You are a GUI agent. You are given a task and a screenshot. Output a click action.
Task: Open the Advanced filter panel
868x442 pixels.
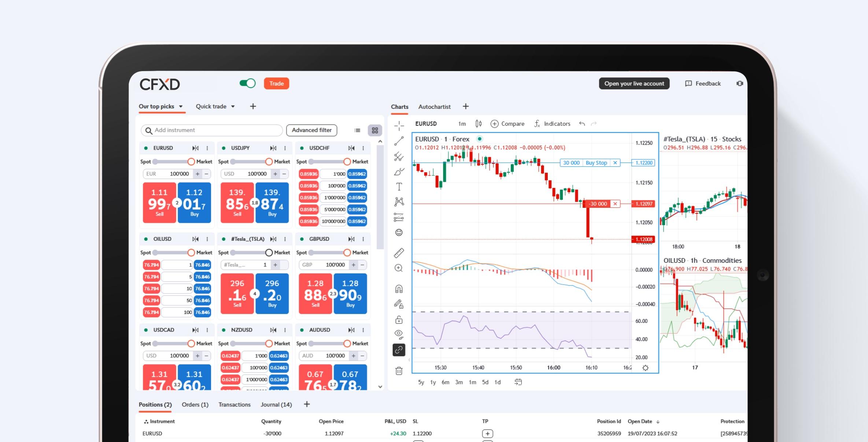tap(311, 130)
